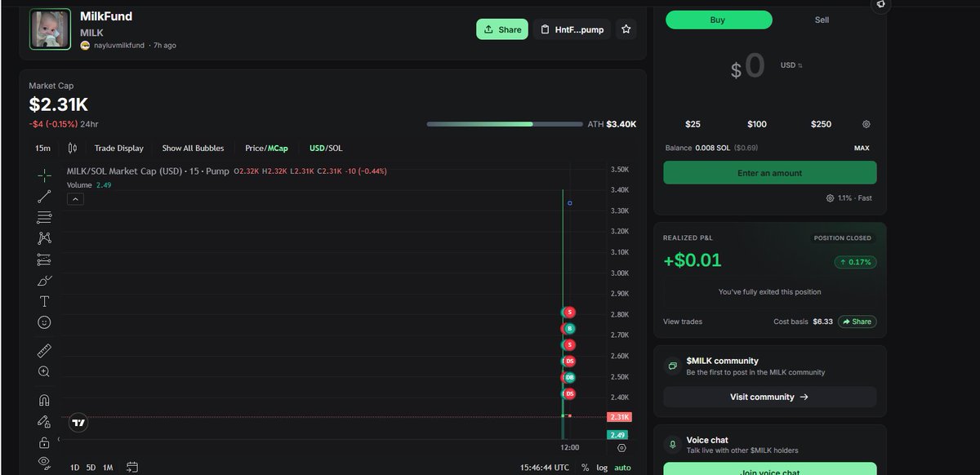Open the long/short position forecasting tool
Image resolution: width=980 pixels, height=475 pixels.
pyautogui.click(x=44, y=260)
